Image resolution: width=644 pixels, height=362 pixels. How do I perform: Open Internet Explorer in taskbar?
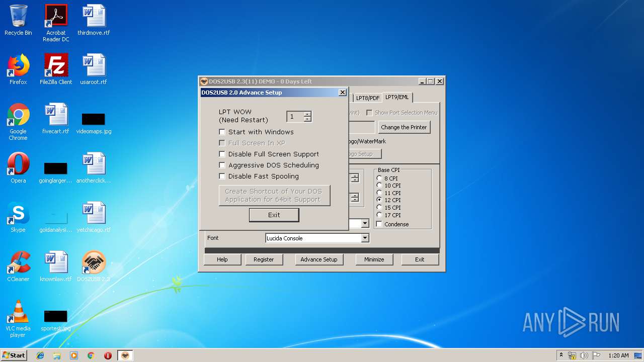click(40, 355)
